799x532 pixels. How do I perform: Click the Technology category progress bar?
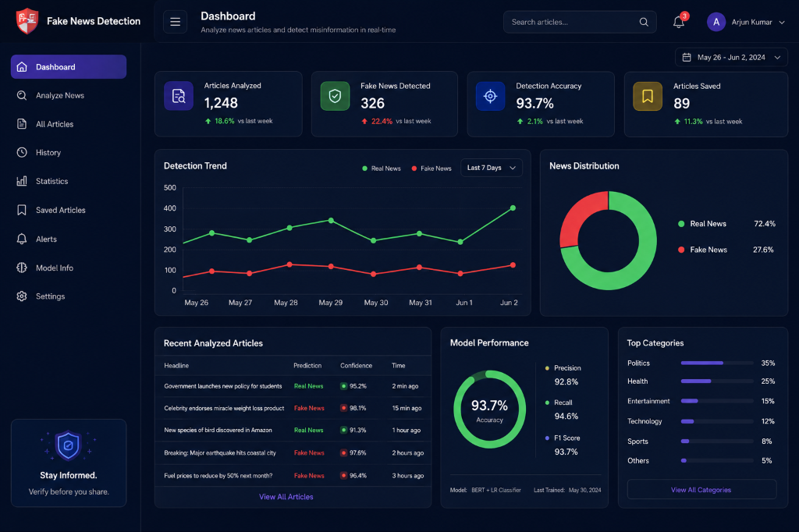pos(717,421)
